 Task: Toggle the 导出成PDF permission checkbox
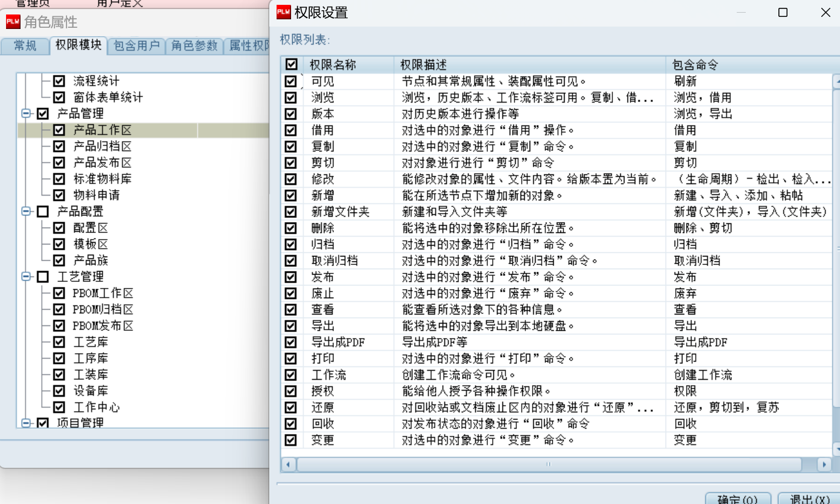coord(291,342)
